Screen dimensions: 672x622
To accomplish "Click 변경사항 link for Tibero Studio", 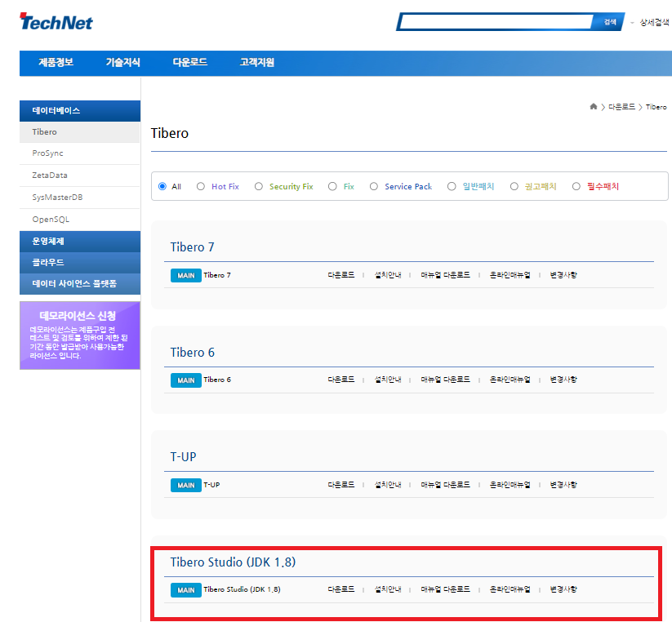I will (563, 589).
